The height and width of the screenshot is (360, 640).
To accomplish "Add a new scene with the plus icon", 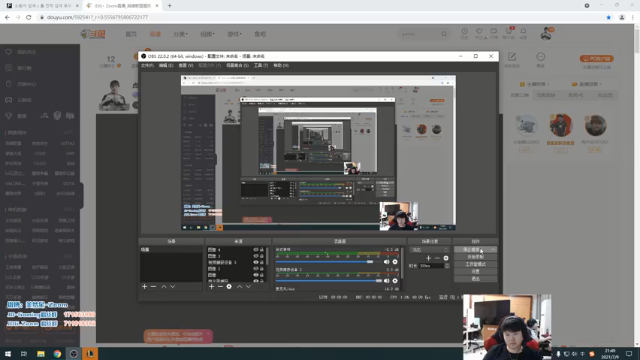I will coord(144,287).
